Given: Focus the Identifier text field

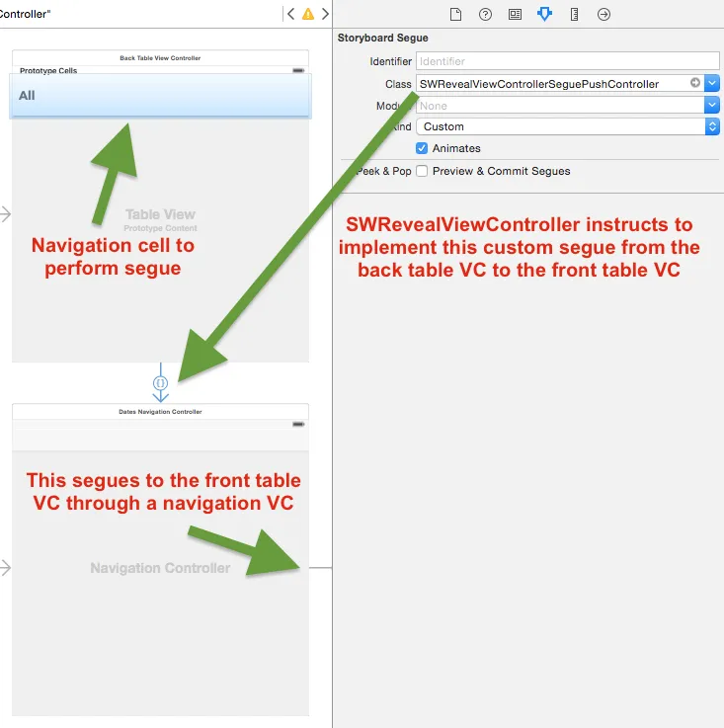Looking at the screenshot, I should click(568, 61).
